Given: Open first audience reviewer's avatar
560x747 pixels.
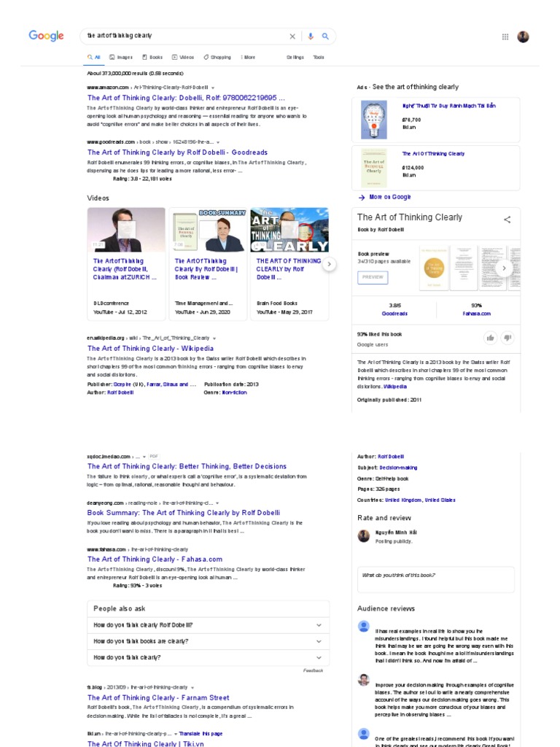Looking at the screenshot, I should click(363, 626).
